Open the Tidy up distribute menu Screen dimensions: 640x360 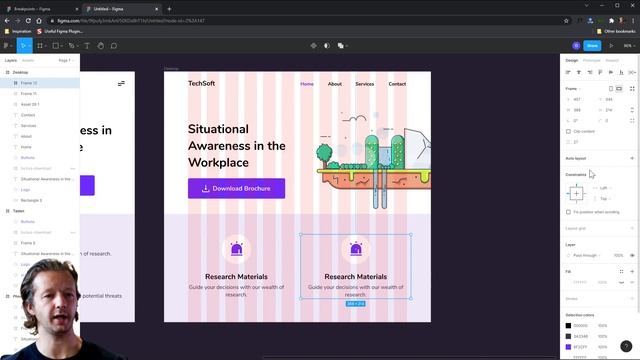(x=632, y=72)
